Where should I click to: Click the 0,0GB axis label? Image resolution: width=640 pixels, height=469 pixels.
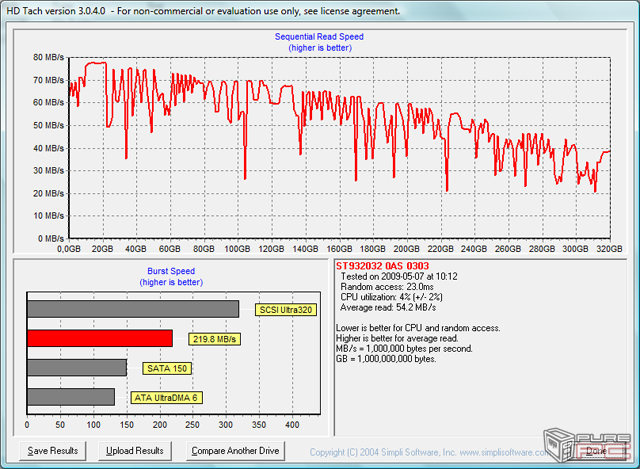pyautogui.click(x=69, y=249)
